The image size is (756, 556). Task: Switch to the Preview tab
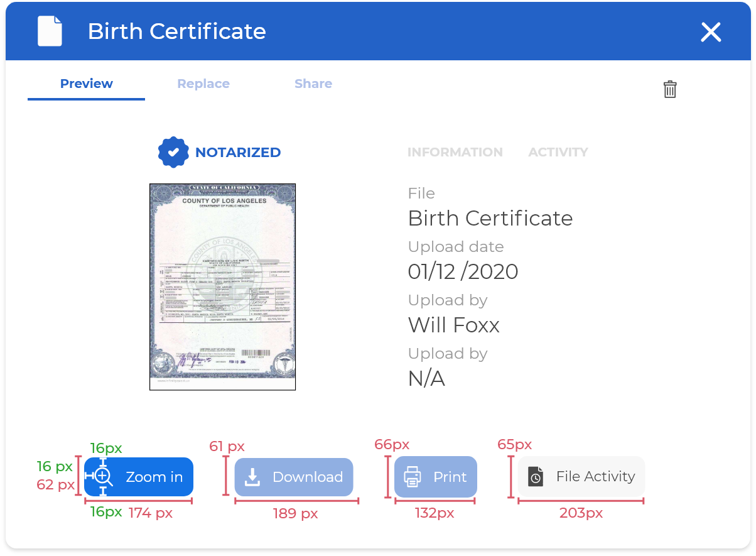pyautogui.click(x=87, y=84)
